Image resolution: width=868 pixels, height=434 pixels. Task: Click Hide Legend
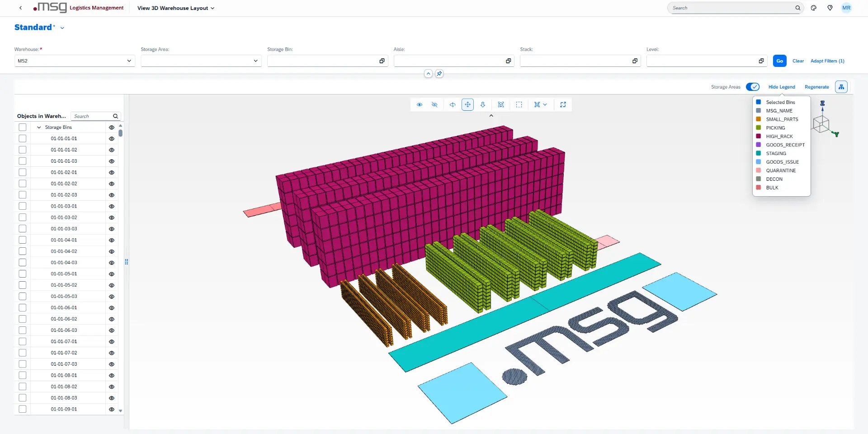tap(782, 87)
